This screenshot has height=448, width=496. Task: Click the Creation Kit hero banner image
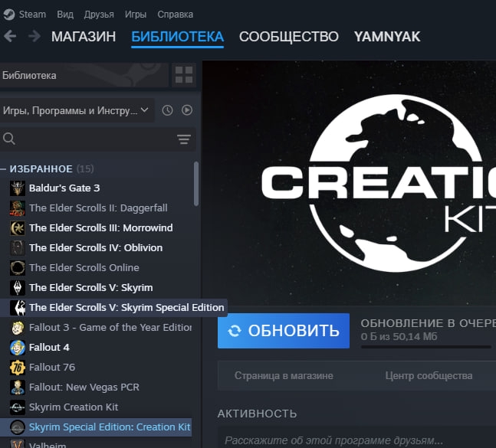pos(350,183)
